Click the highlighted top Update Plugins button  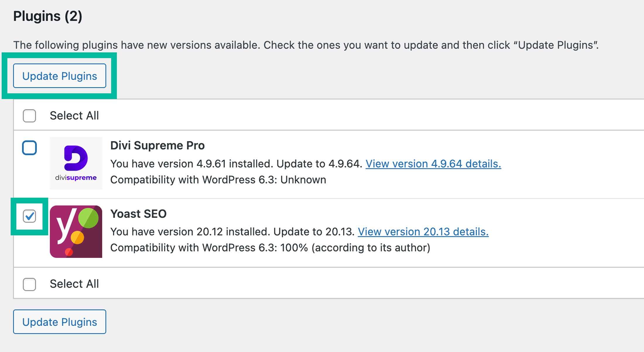(x=59, y=76)
